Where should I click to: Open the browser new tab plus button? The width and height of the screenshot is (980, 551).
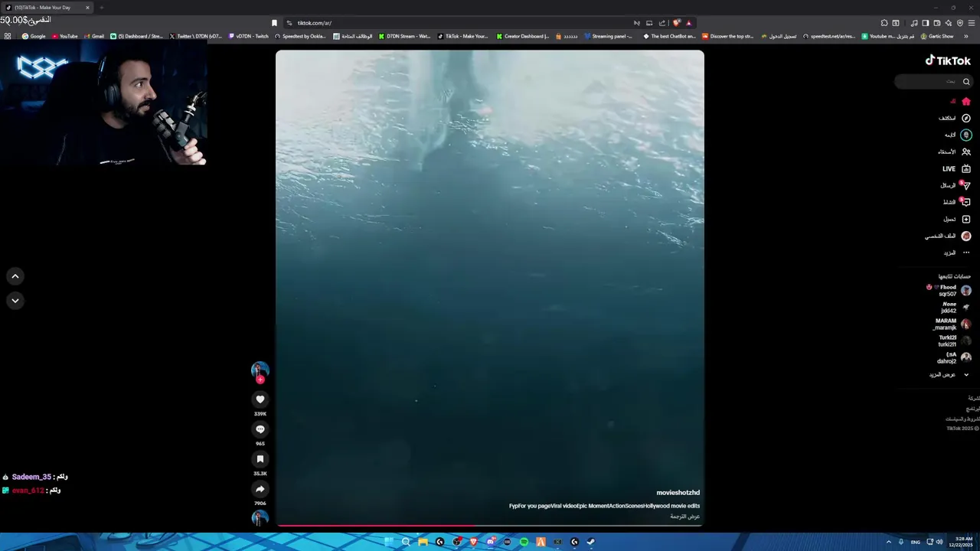101,8
